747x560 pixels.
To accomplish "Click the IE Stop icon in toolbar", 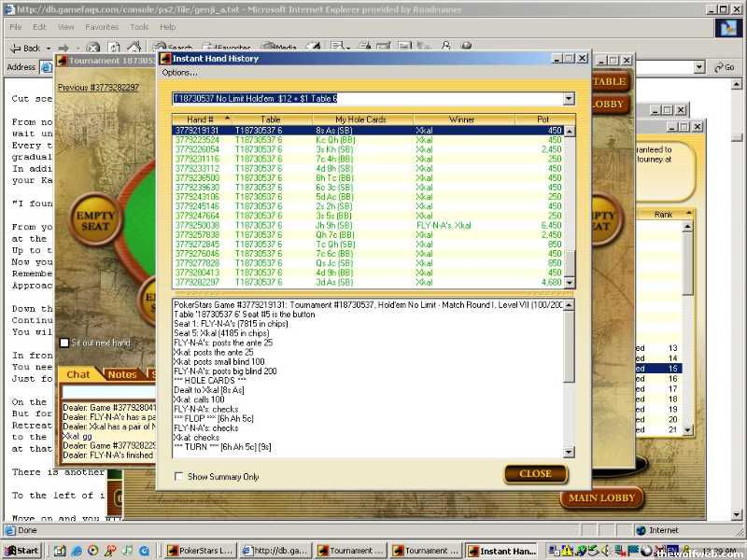I will (92, 48).
